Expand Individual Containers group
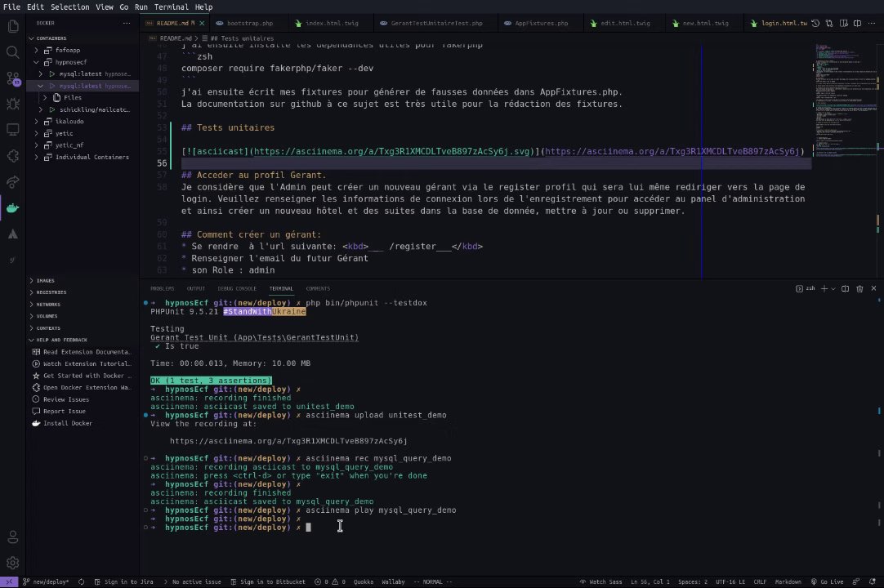This screenshot has width=884, height=588. coord(37,158)
